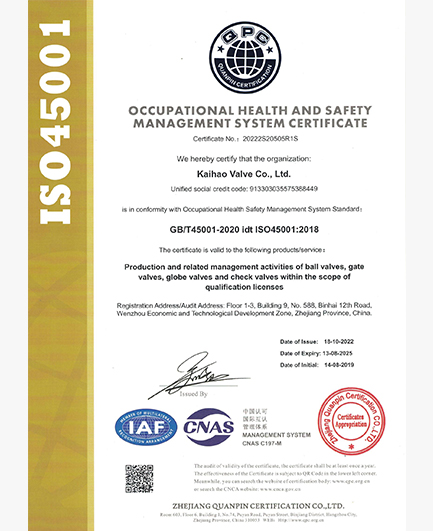The image size is (433, 531).
Task: Click the 'Certificate Appropriation' text inside the stamp
Action: click(x=351, y=421)
